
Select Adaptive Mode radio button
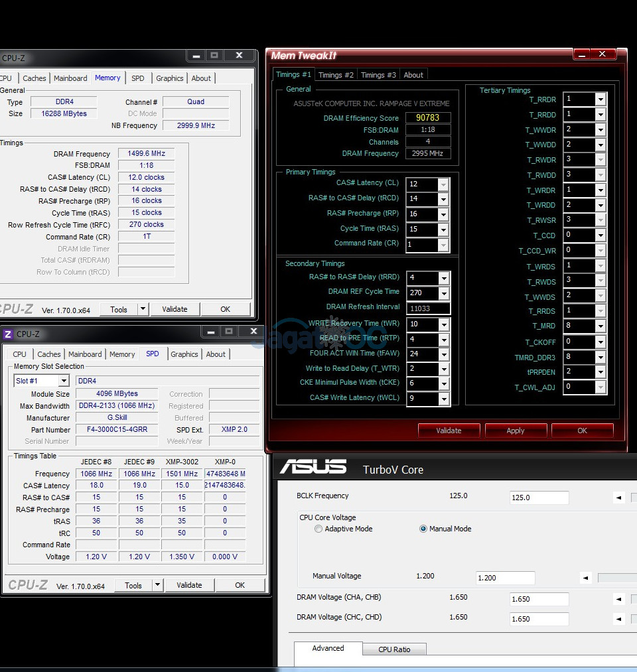318,529
